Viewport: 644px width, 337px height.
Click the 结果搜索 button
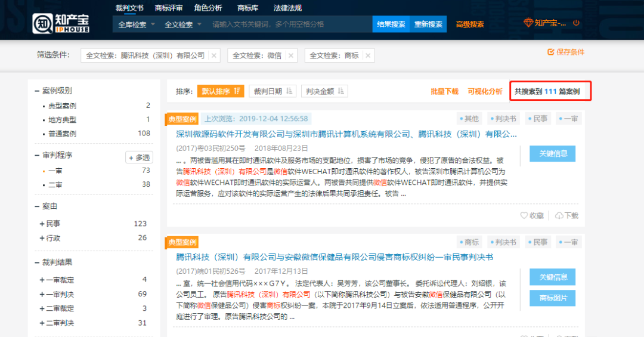point(391,24)
